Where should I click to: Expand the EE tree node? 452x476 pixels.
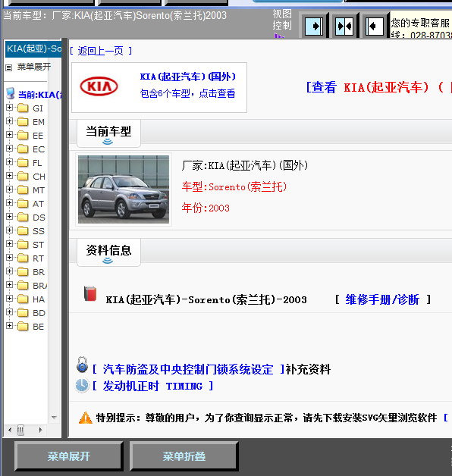(x=9, y=135)
